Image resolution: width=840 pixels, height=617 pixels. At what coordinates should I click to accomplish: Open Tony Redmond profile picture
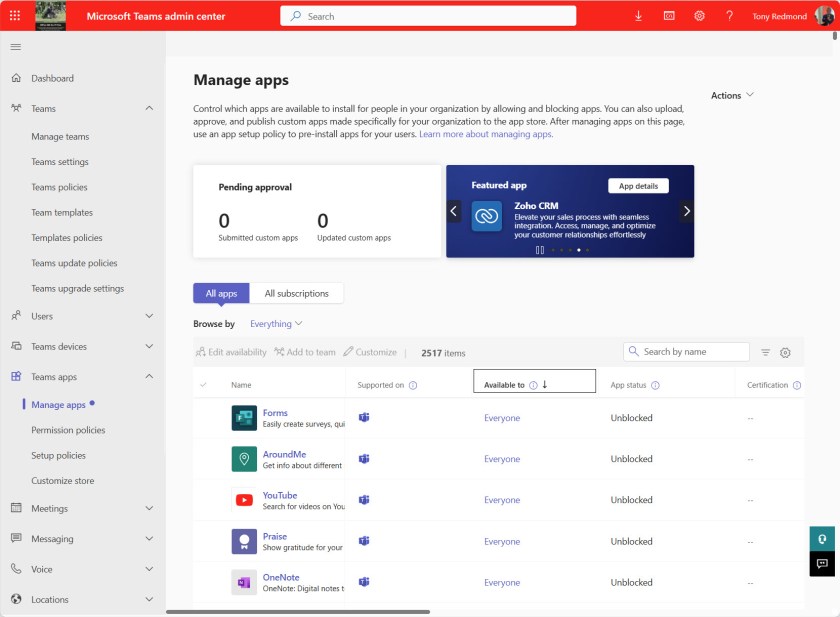tap(824, 16)
